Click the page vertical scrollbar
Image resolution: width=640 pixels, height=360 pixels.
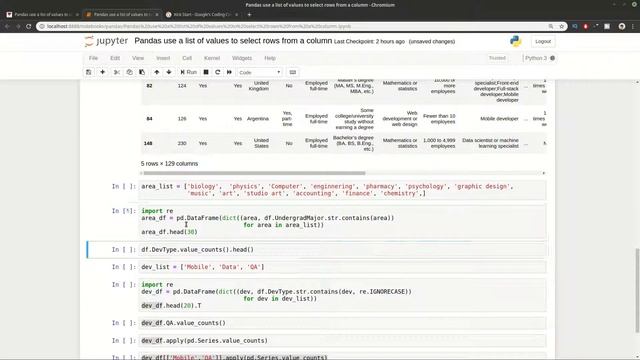point(637,290)
